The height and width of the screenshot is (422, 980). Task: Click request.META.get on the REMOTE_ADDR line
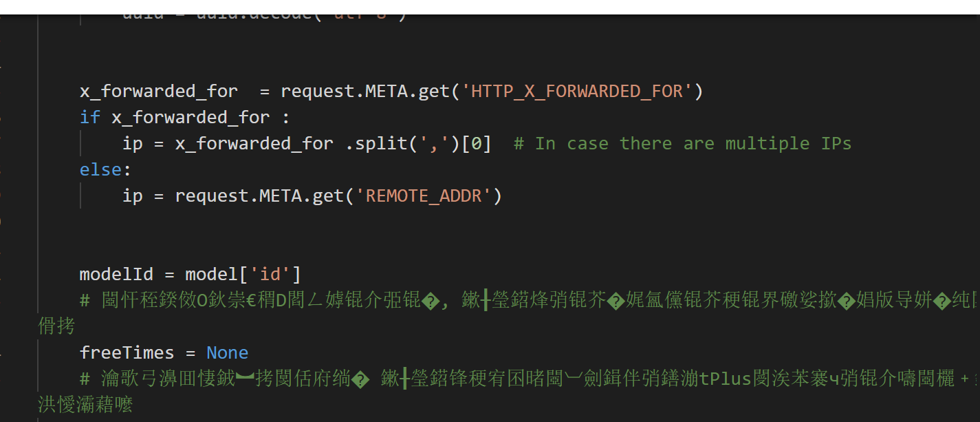point(259,196)
